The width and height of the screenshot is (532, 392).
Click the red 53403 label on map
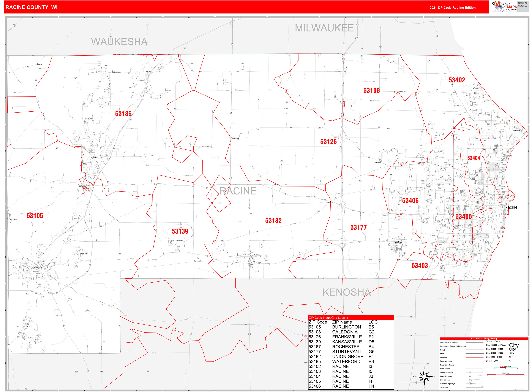point(420,266)
